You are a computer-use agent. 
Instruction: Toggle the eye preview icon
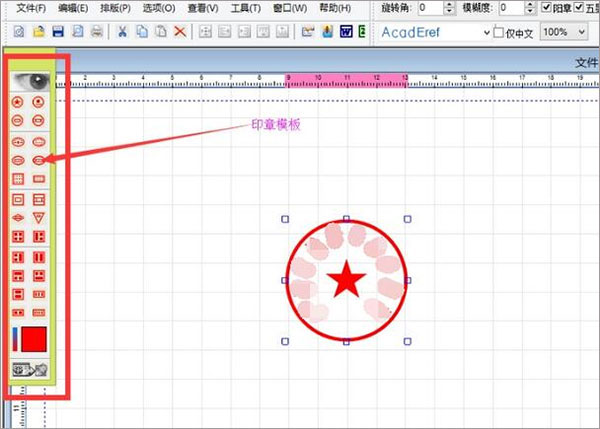[x=30, y=81]
